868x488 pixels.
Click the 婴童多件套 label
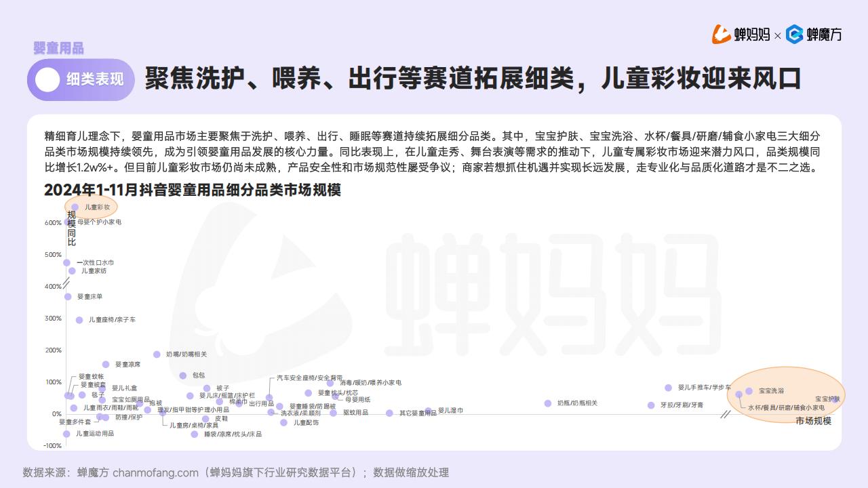(75, 422)
